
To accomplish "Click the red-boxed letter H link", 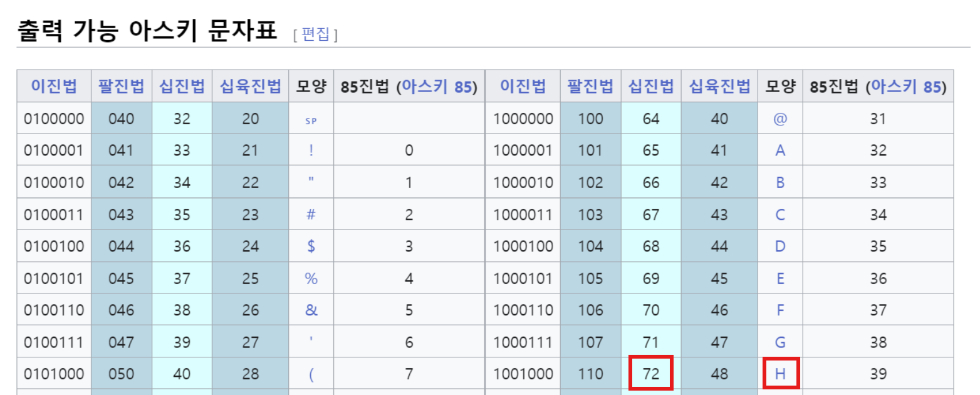I will (x=780, y=374).
